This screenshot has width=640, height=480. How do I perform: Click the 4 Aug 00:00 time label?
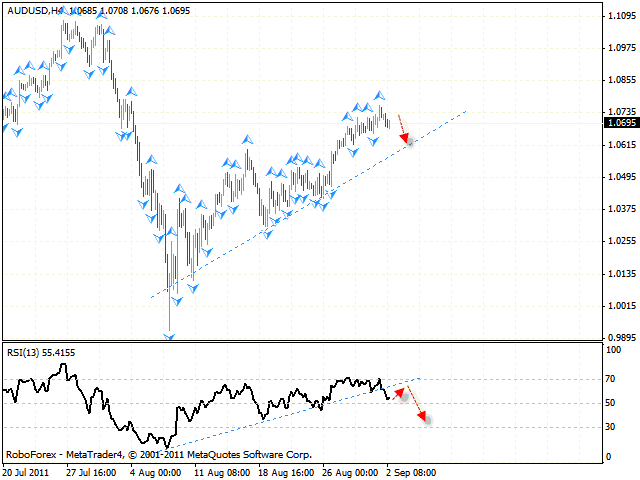[x=154, y=472]
